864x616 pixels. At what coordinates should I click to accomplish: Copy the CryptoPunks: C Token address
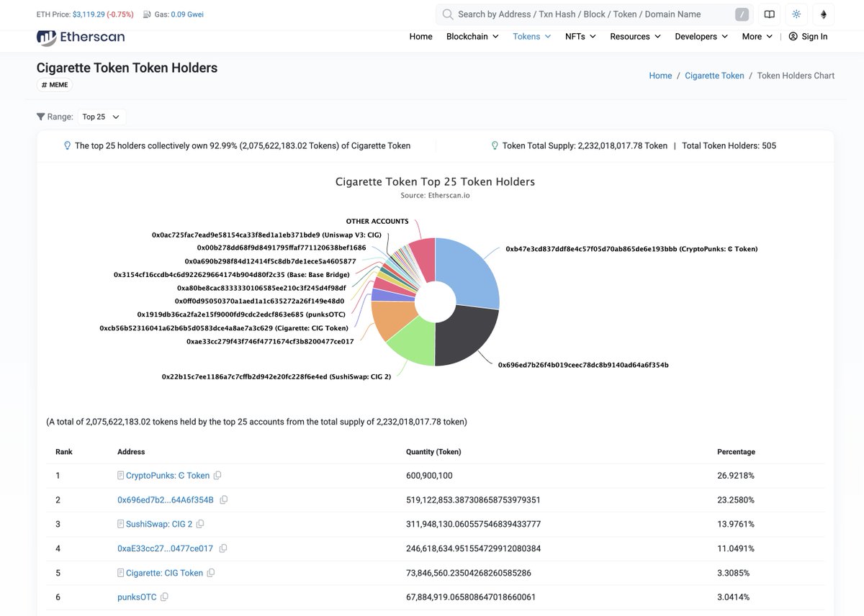(x=217, y=476)
